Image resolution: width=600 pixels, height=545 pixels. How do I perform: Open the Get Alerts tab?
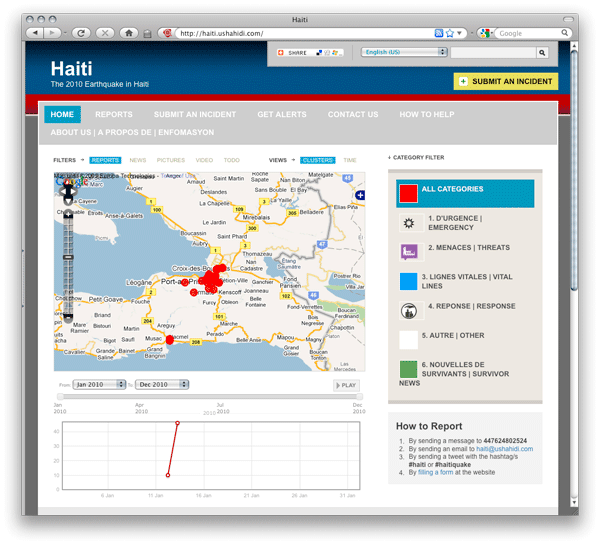[282, 114]
